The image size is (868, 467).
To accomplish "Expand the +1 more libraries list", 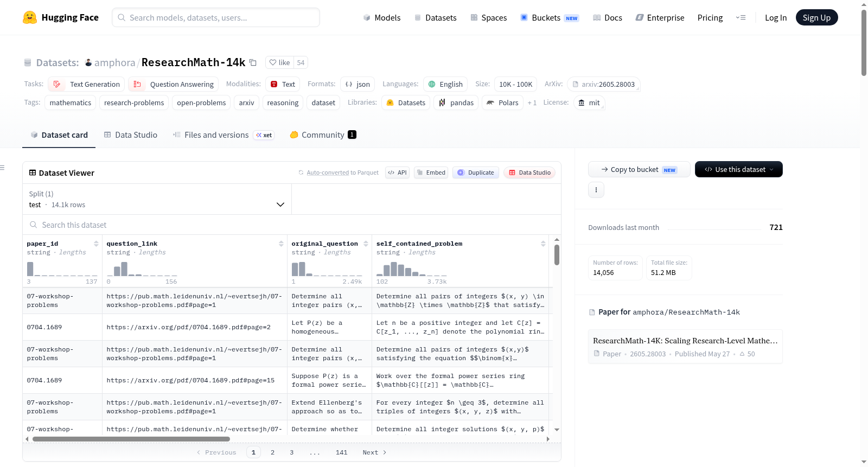I will [x=532, y=103].
